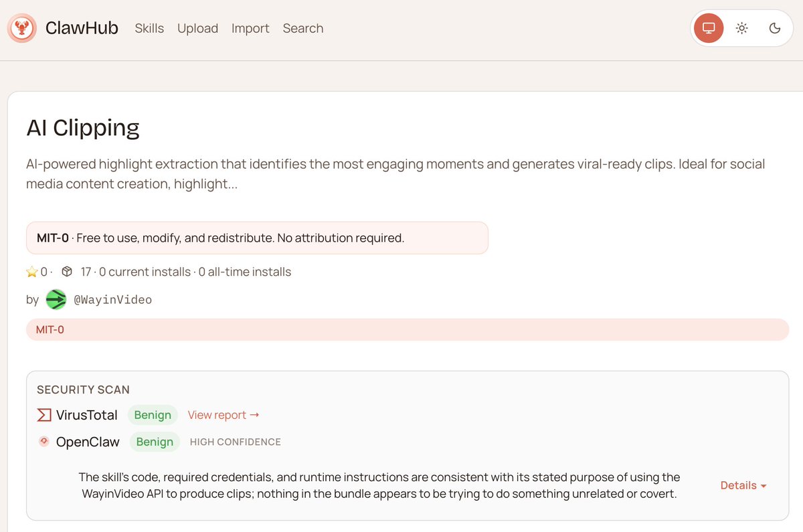Switch to dark theme moon icon
This screenshot has height=532, width=803.
pyautogui.click(x=775, y=28)
